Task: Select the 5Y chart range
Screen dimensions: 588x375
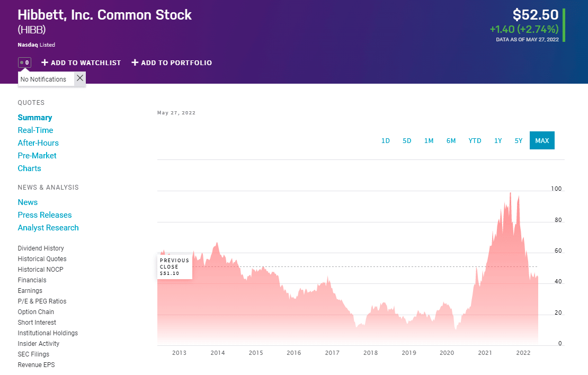Action: (x=518, y=141)
